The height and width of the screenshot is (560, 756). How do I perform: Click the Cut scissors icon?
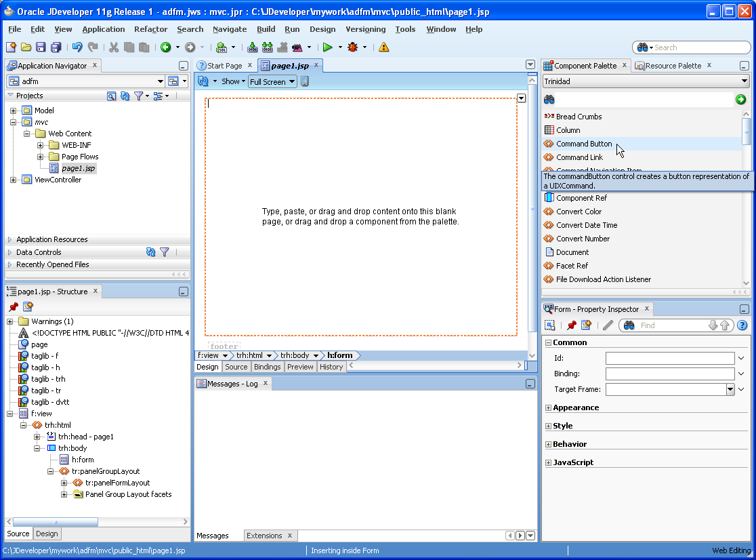(x=114, y=47)
